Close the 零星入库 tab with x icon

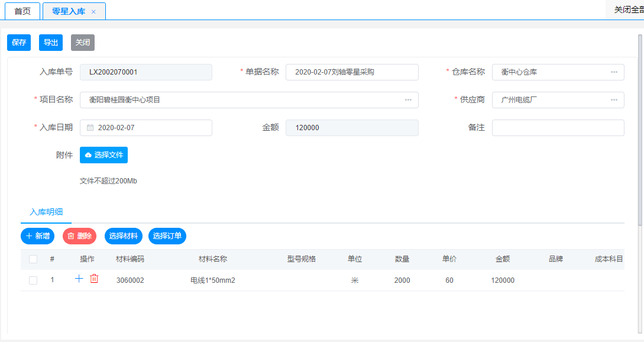pyautogui.click(x=93, y=12)
